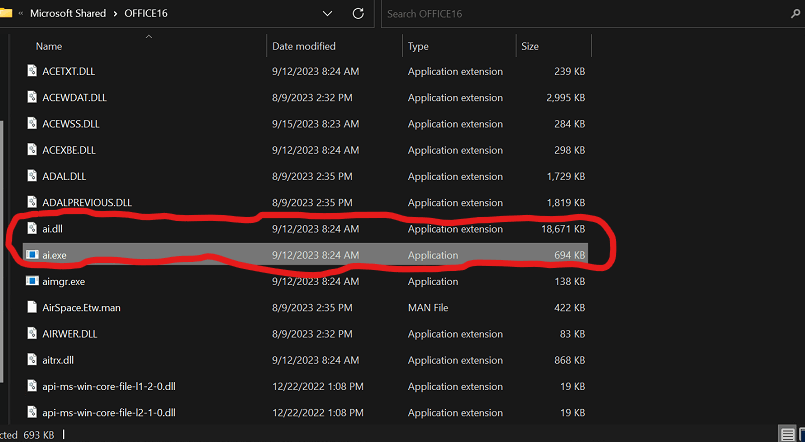Click the OFFICE16 breadcrumb

pyautogui.click(x=146, y=13)
